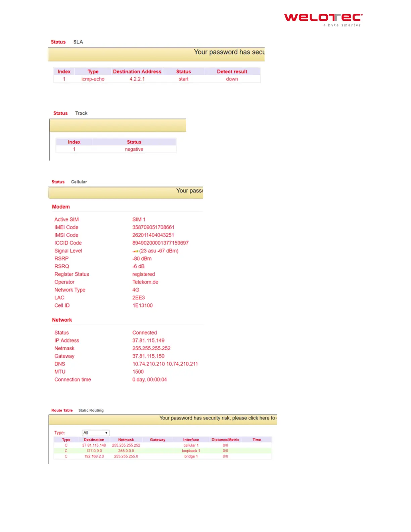Switch to the Track tab
The image size is (411, 532).
[81, 113]
